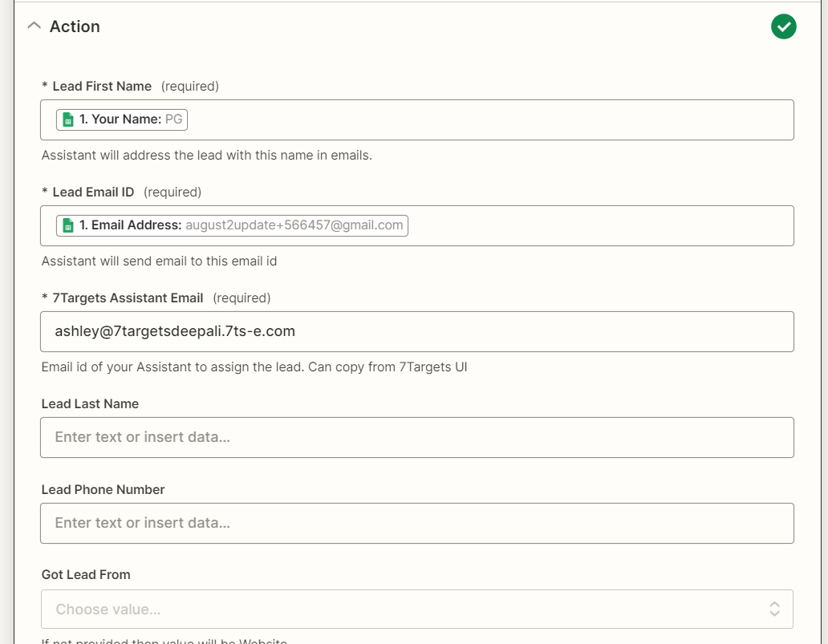Screen dimensions: 828x644
Task: Click the Got Lead From label
Action: [86, 574]
